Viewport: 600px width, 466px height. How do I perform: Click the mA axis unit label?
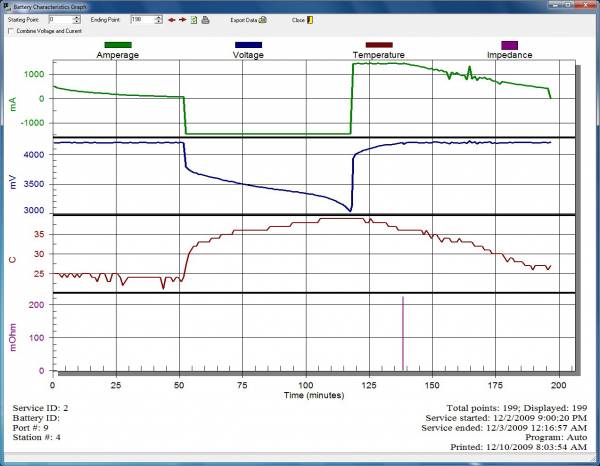pyautogui.click(x=13, y=104)
